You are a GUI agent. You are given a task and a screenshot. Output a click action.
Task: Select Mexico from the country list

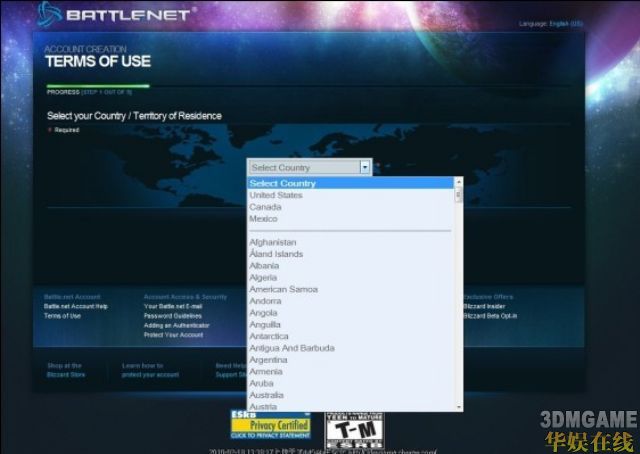pyautogui.click(x=350, y=219)
